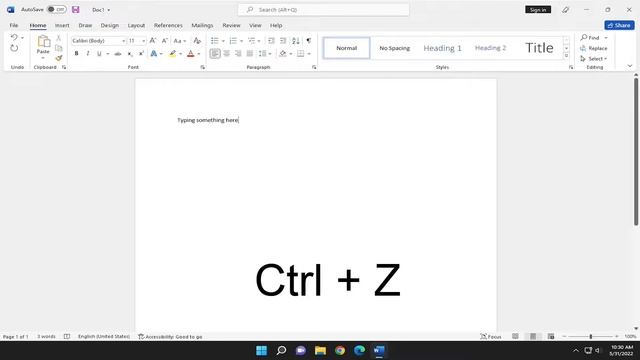640x360 pixels.
Task: Switch to Review tab
Action: pos(231,25)
